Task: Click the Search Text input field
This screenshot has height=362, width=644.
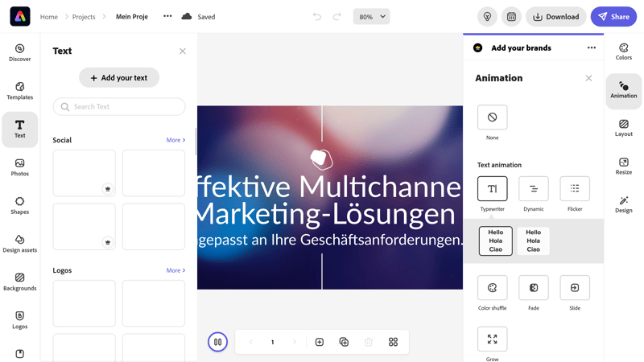Action: coord(119,107)
